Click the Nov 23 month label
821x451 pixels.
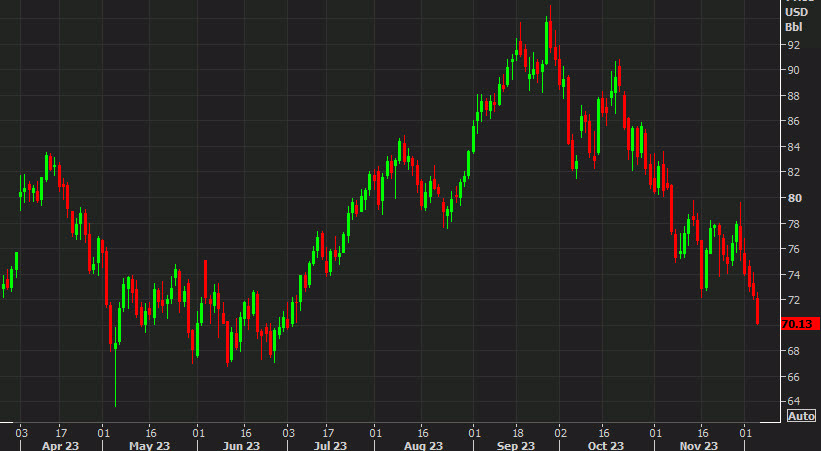pyautogui.click(x=699, y=446)
